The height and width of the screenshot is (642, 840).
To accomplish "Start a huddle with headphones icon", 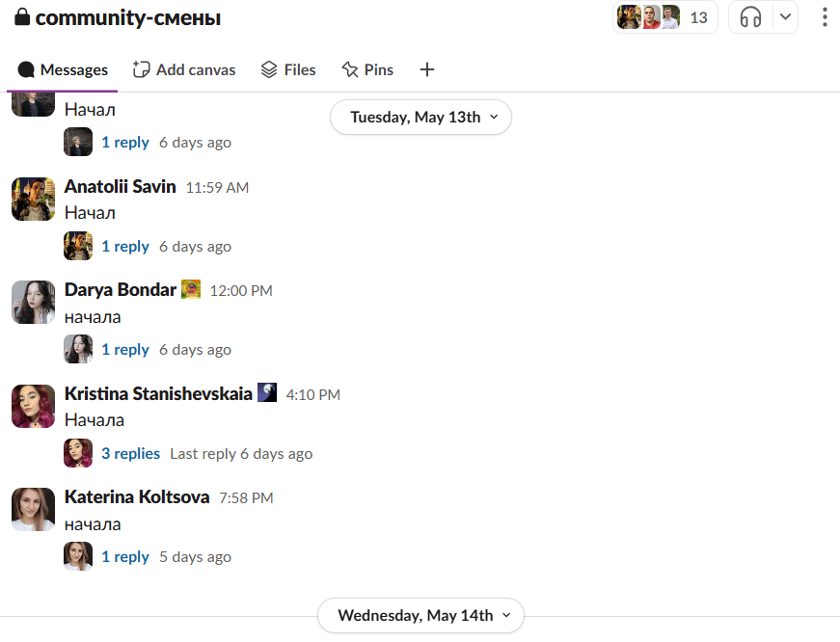I will click(750, 17).
